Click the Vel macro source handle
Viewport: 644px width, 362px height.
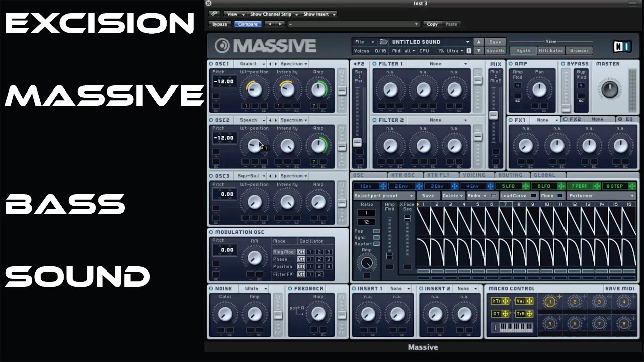point(530,301)
